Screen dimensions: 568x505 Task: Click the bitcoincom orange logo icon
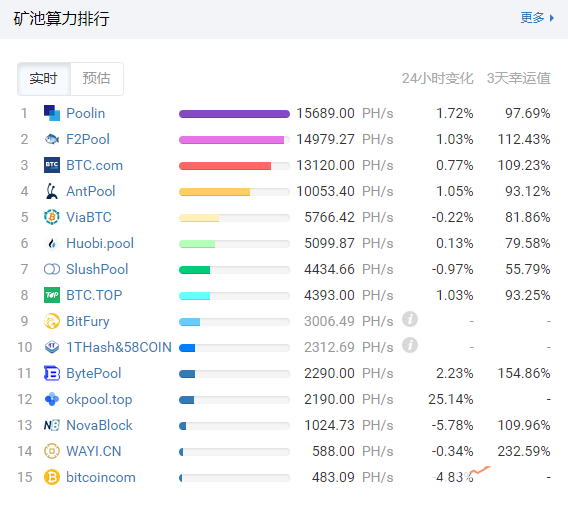click(52, 477)
